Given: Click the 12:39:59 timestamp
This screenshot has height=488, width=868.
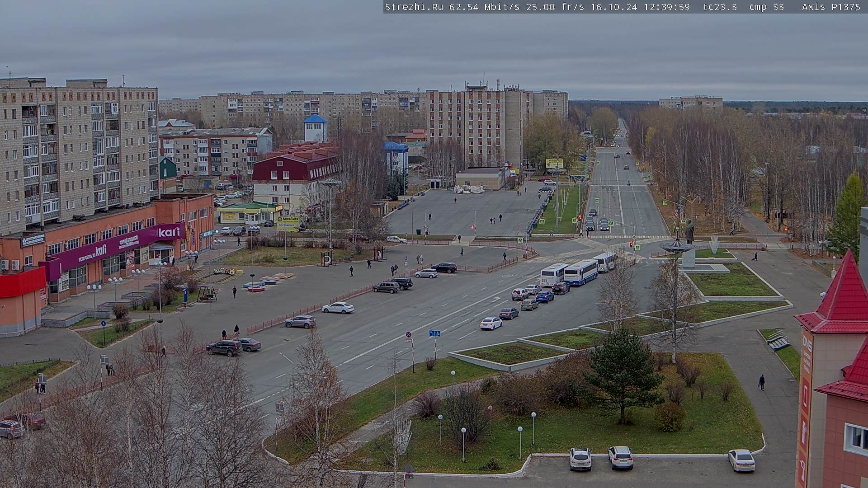Looking at the screenshot, I should point(667,7).
